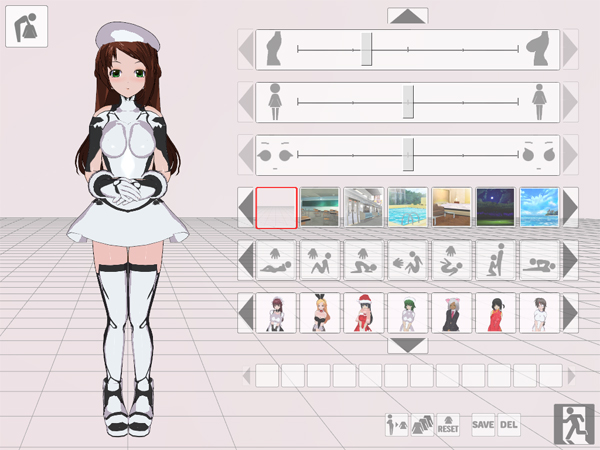
Task: Show next characters with right arrow
Action: [x=570, y=313]
